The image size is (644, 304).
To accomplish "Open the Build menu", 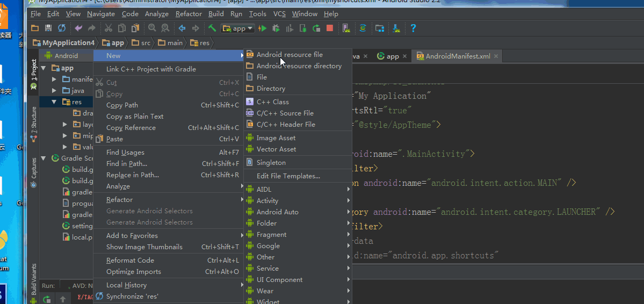I will [x=216, y=14].
